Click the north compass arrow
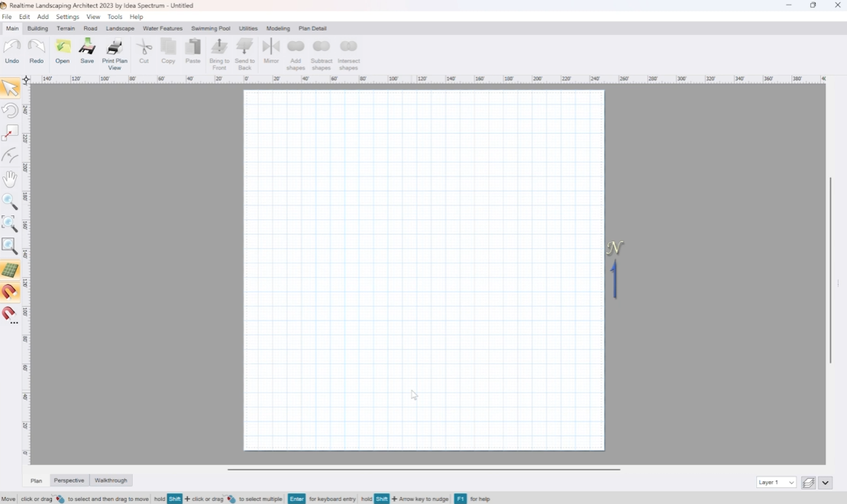 (x=615, y=270)
